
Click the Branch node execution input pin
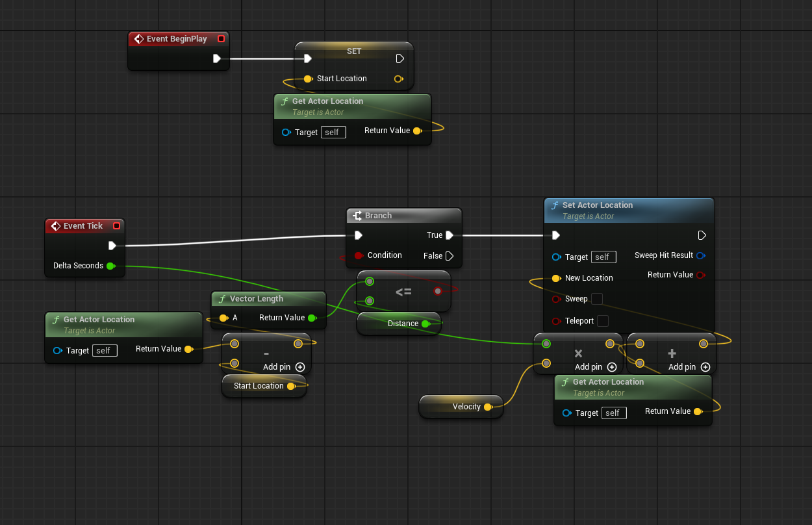358,235
